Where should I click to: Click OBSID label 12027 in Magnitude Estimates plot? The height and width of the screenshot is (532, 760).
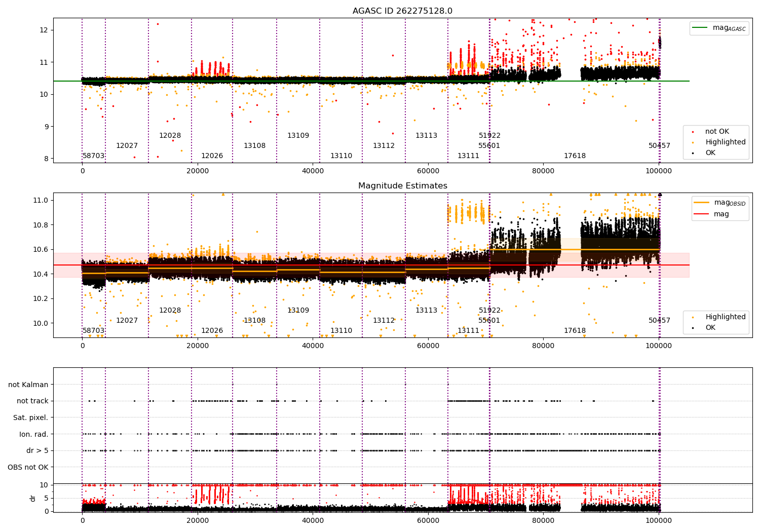click(x=127, y=320)
